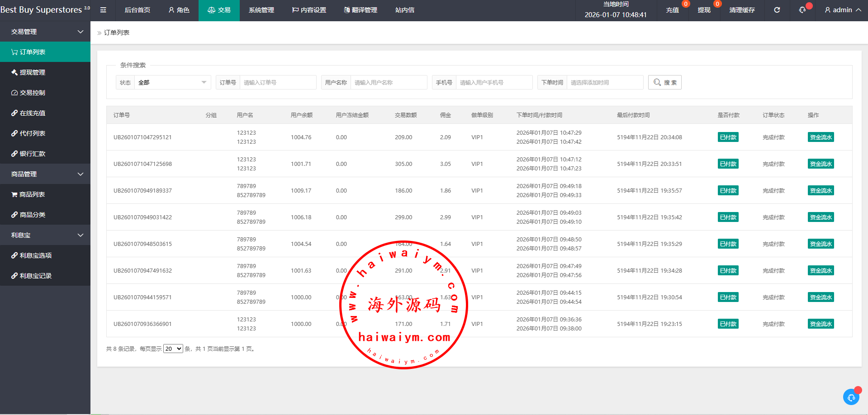The image size is (868, 415).
Task: Open 在线充值 in the sidebar
Action: 45,113
